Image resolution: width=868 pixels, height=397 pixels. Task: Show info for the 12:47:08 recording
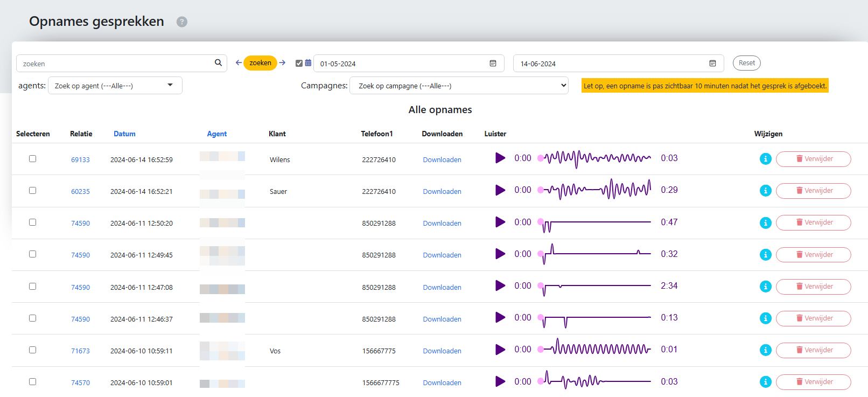(x=766, y=287)
